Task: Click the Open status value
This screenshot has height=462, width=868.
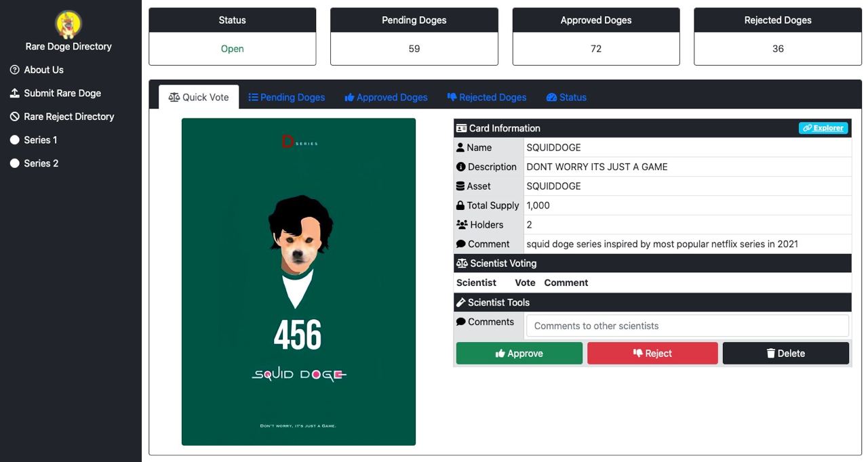Action: pyautogui.click(x=233, y=49)
